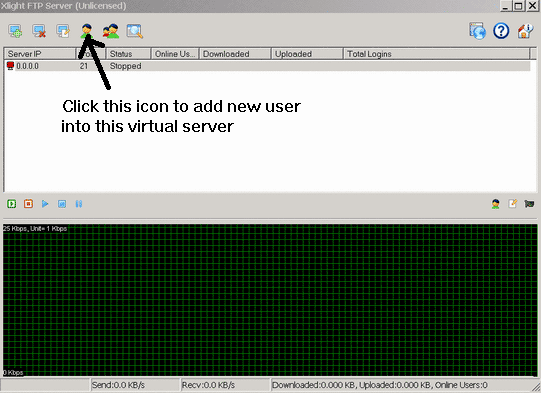Click the dark green rightmost lower toolbar icon

tap(529, 204)
